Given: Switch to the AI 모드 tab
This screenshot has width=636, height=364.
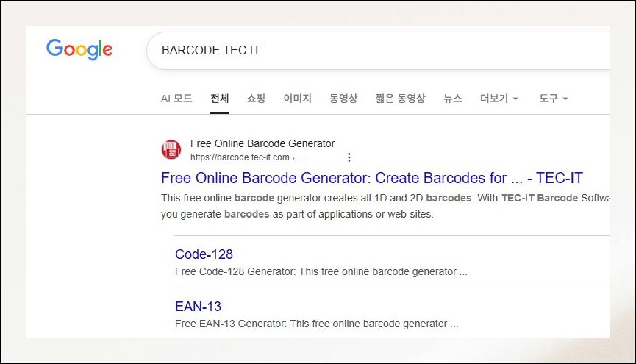Looking at the screenshot, I should [x=176, y=99].
